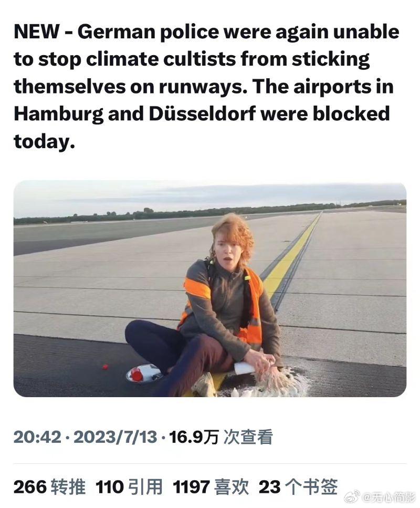Image resolution: width=420 pixels, height=508 pixels.
Task: Click the Weibo logo watermark icon
Action: [x=352, y=497]
